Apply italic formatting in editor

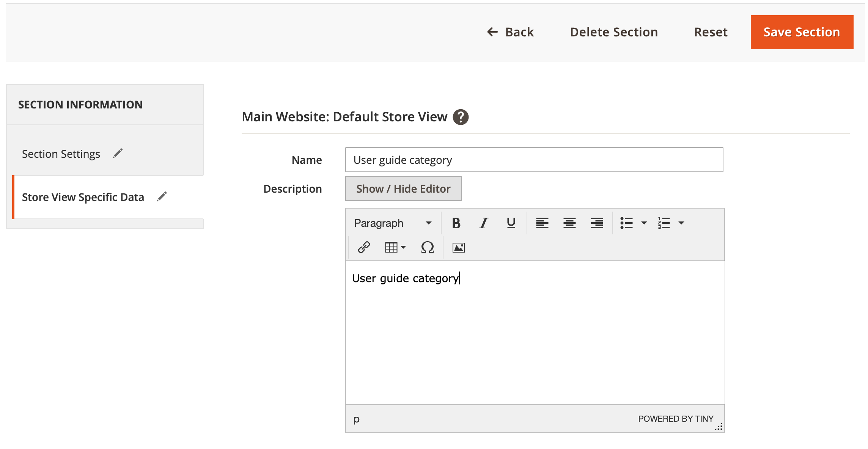coord(483,223)
